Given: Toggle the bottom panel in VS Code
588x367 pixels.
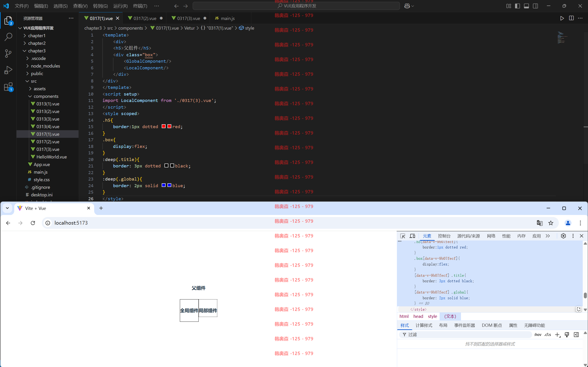Looking at the screenshot, I should pyautogui.click(x=526, y=6).
